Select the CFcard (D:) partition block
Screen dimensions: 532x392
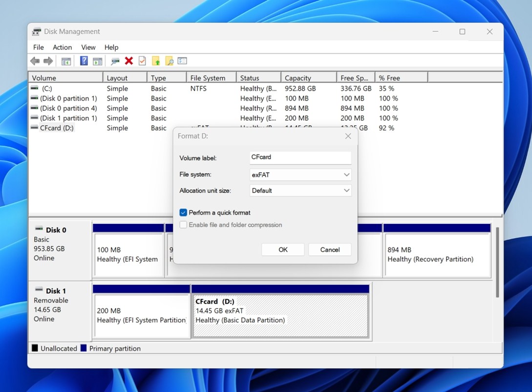pos(280,316)
